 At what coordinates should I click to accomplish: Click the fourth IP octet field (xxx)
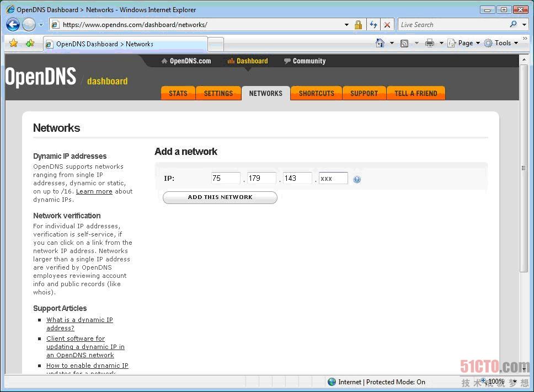pos(333,178)
